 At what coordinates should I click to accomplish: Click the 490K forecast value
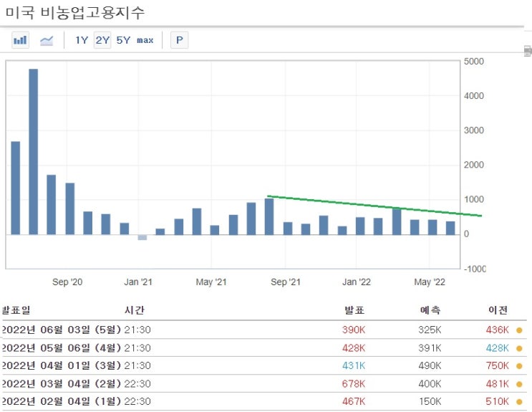coord(430,366)
